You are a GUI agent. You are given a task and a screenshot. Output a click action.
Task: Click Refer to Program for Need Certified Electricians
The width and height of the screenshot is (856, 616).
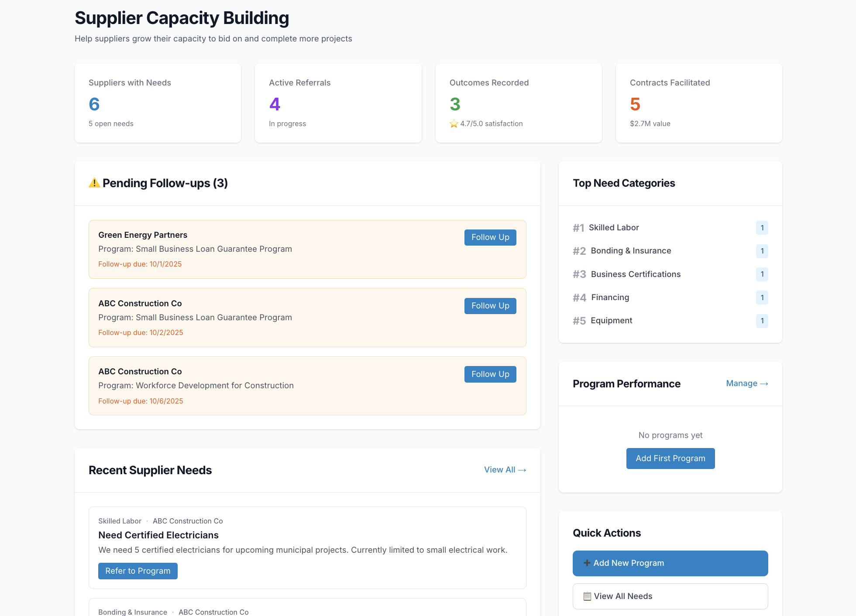pos(138,571)
